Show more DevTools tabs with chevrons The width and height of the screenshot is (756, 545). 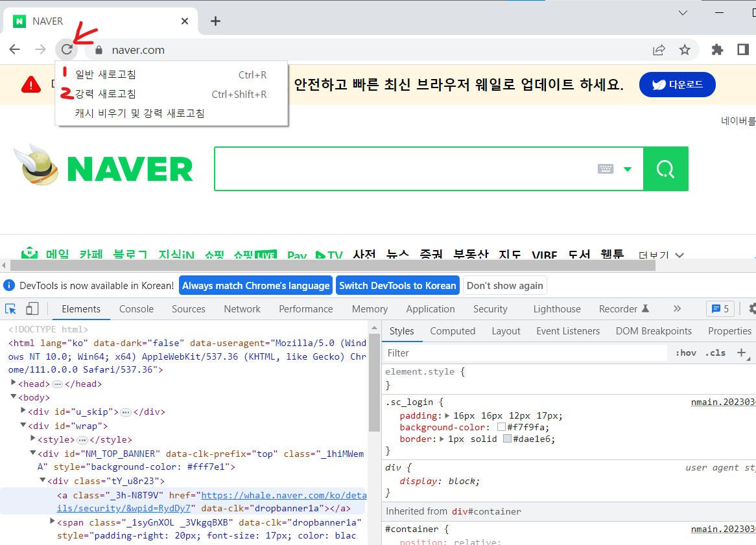(x=678, y=309)
